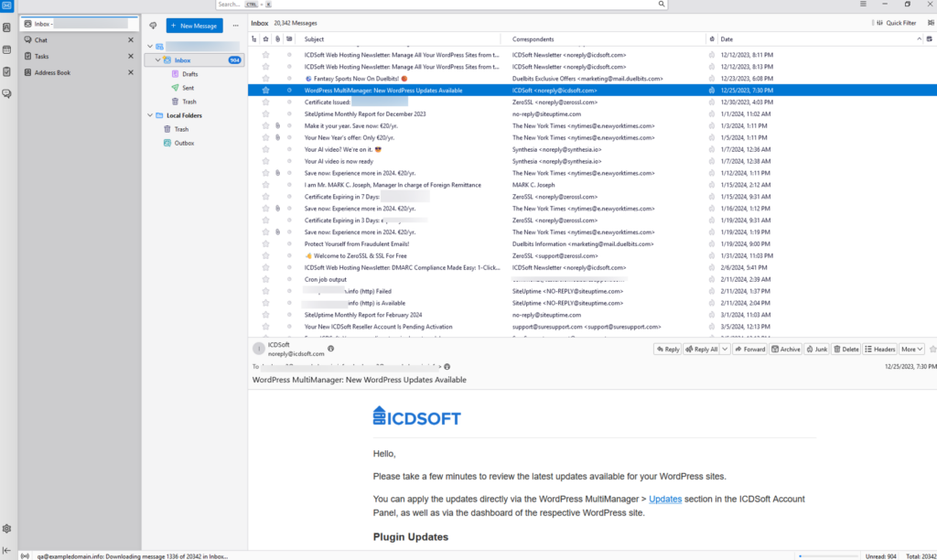This screenshot has width=937, height=560.
Task: Click sender ICDSoft contact info icon
Action: pyautogui.click(x=330, y=349)
